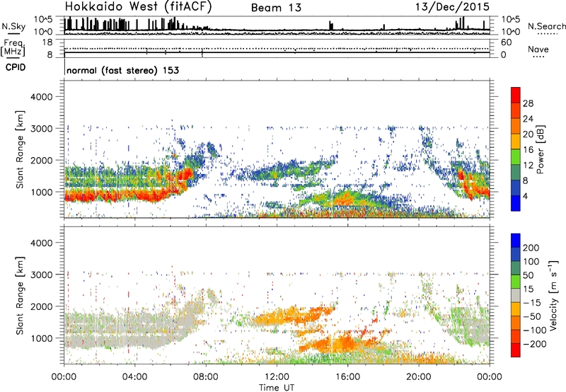Click the '16:00' time tick label
566x392 pixels.
(347, 377)
